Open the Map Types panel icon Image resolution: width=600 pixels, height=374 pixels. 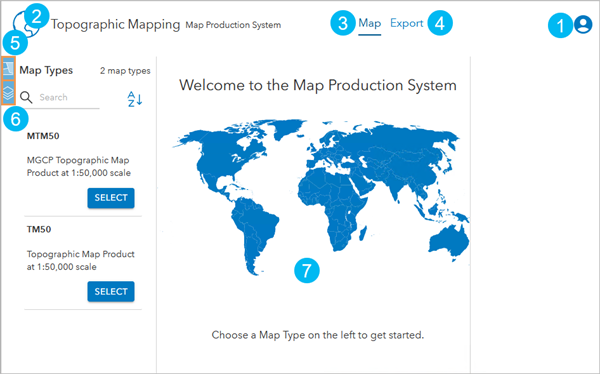point(8,69)
